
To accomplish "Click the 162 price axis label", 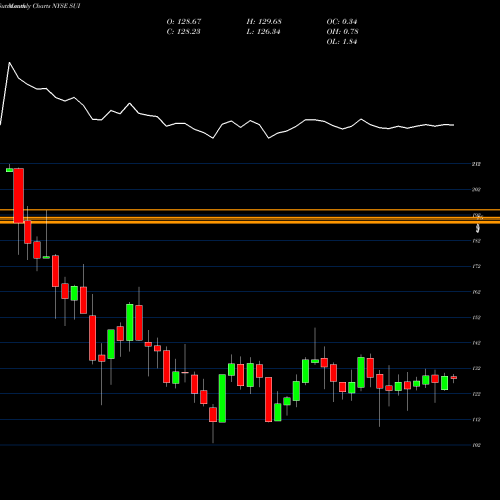I will click(476, 292).
